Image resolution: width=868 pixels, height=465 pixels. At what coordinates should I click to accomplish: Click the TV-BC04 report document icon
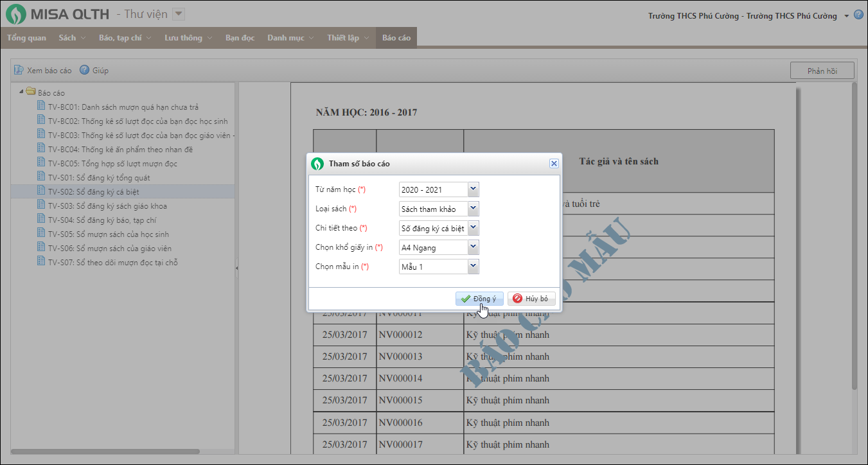pos(41,149)
